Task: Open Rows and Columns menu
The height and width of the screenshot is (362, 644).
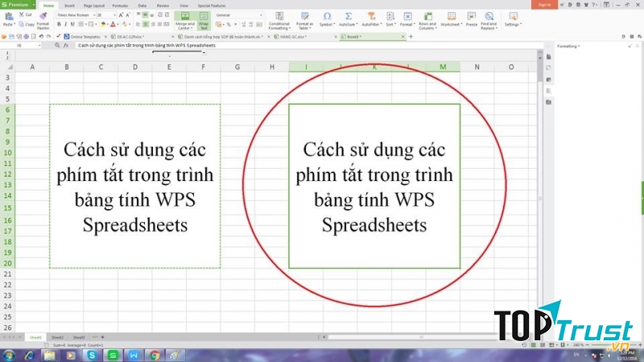Action: coord(427,21)
